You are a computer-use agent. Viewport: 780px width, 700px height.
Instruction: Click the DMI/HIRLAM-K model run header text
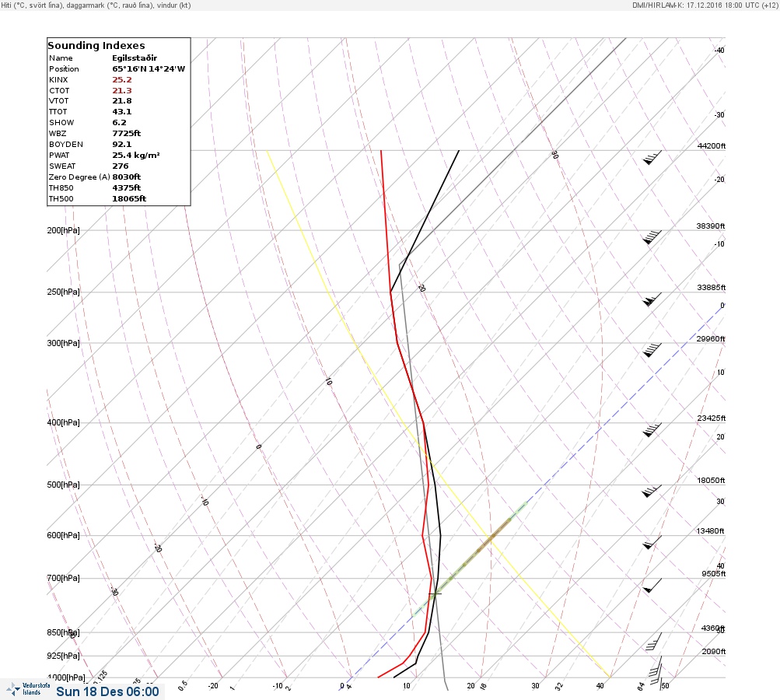pos(705,5)
